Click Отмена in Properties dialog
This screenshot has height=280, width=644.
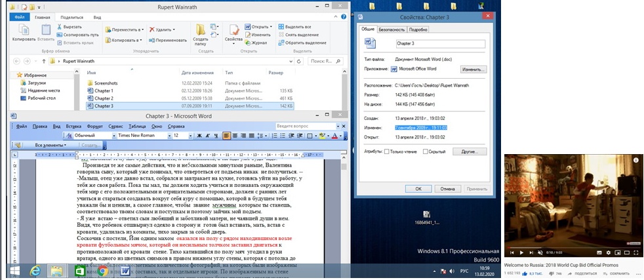[x=448, y=189]
